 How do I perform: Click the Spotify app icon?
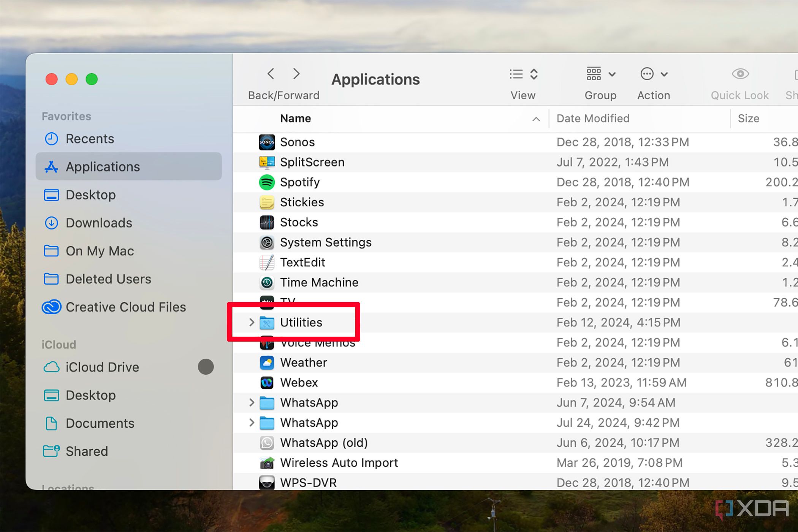(267, 182)
